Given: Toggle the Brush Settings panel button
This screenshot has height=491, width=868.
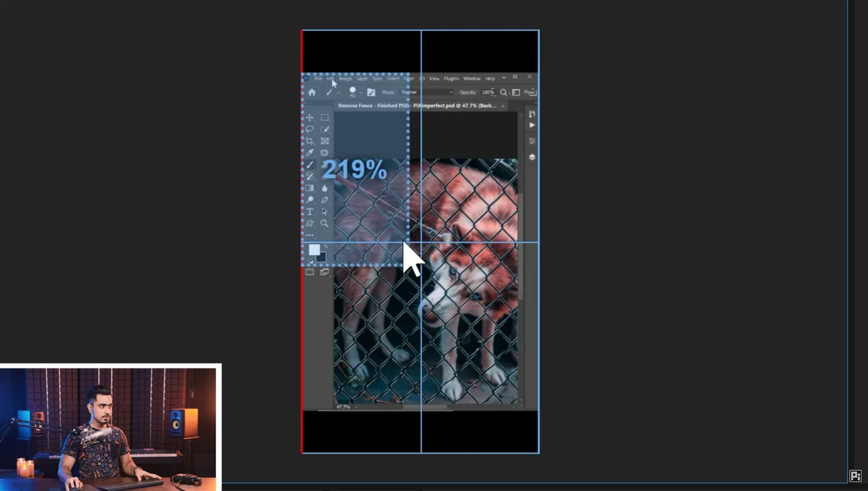Looking at the screenshot, I should tap(371, 92).
